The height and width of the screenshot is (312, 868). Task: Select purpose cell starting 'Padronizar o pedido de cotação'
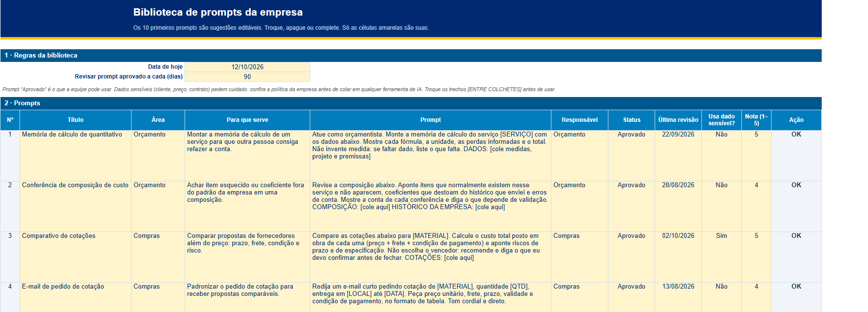coord(247,297)
